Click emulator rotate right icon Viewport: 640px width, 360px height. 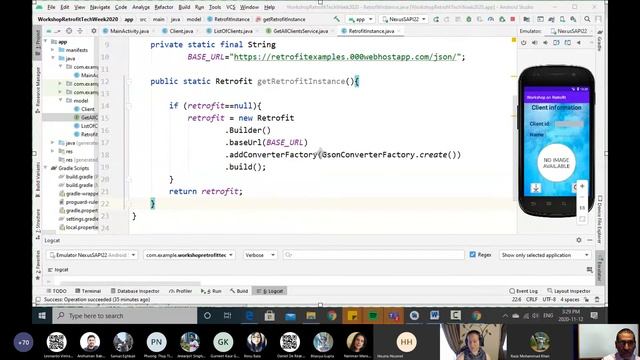(x=567, y=42)
